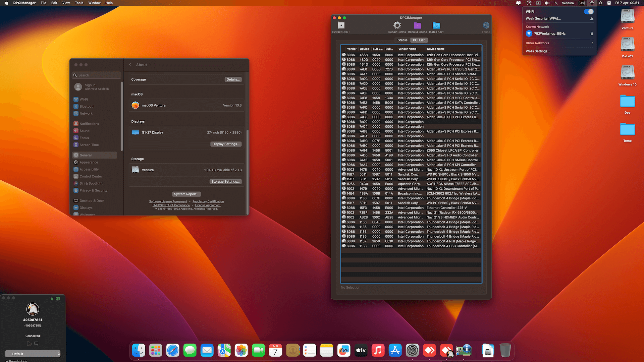Switch to the Status tab in DPCIManager

click(402, 40)
